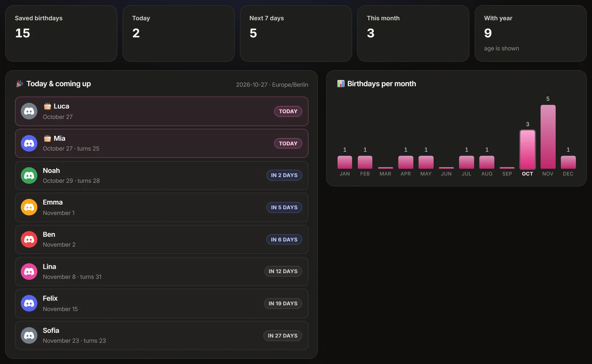
Task: Click the cake emoji beside Luca
Action: click(47, 106)
